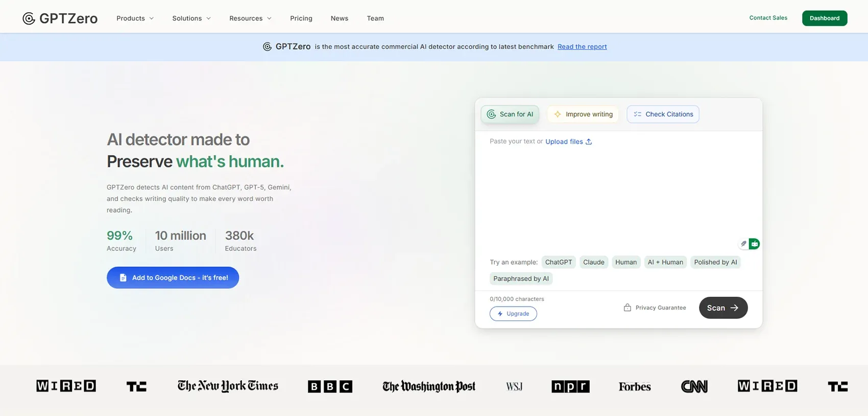Click Add to Google Docs button

pyautogui.click(x=173, y=278)
